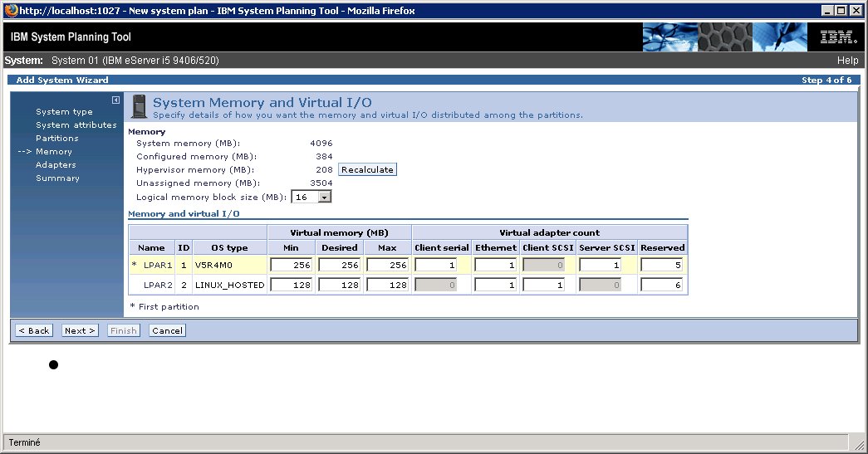Screen dimensions: 868x454
Task: Click the hypervisor memory value 208
Action: point(324,170)
